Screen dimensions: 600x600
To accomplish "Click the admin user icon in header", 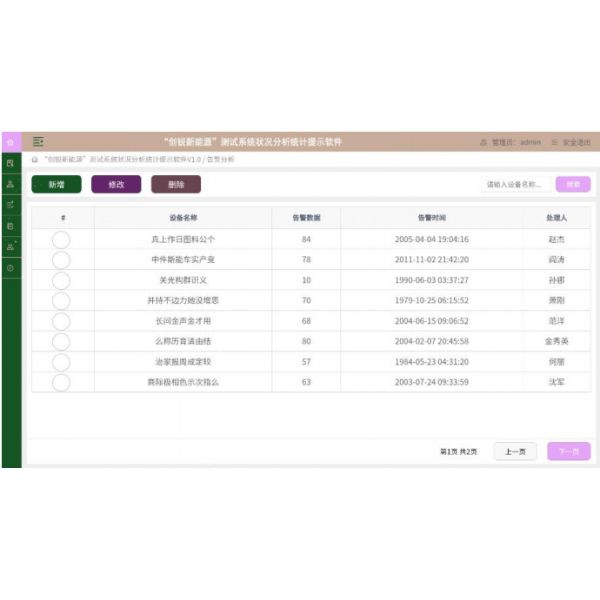I will [x=484, y=142].
